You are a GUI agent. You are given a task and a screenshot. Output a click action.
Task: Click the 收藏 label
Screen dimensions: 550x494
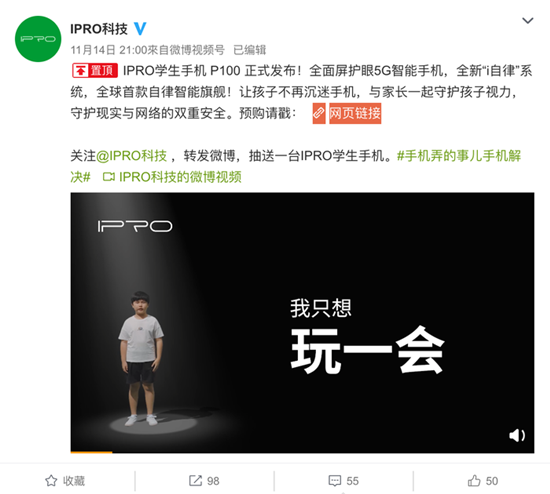[x=74, y=481]
